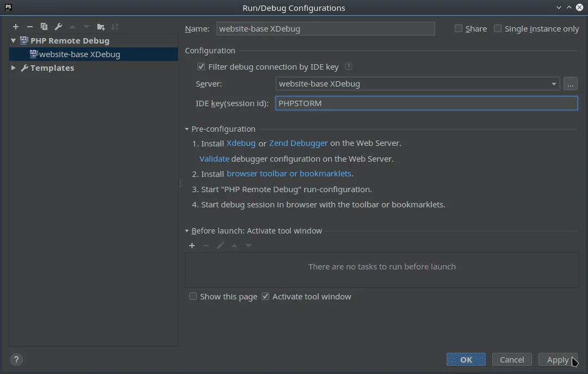Click the Validate debugger configuration link

click(x=213, y=158)
